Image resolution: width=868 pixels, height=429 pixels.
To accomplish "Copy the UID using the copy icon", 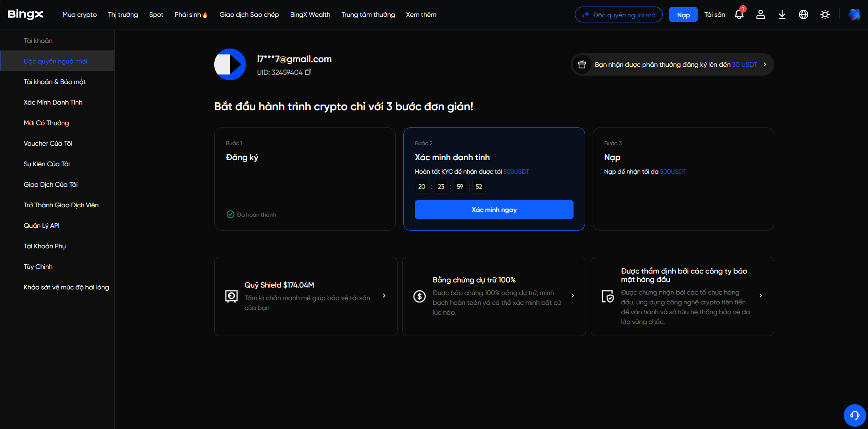I will click(x=308, y=72).
